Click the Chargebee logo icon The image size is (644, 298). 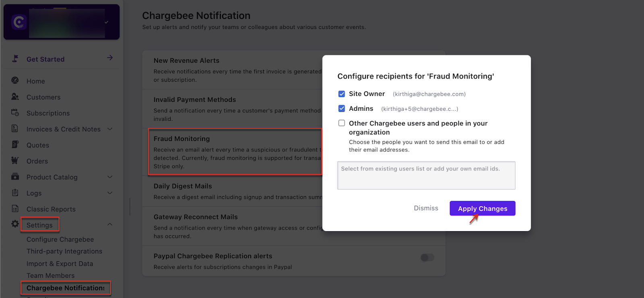point(19,22)
